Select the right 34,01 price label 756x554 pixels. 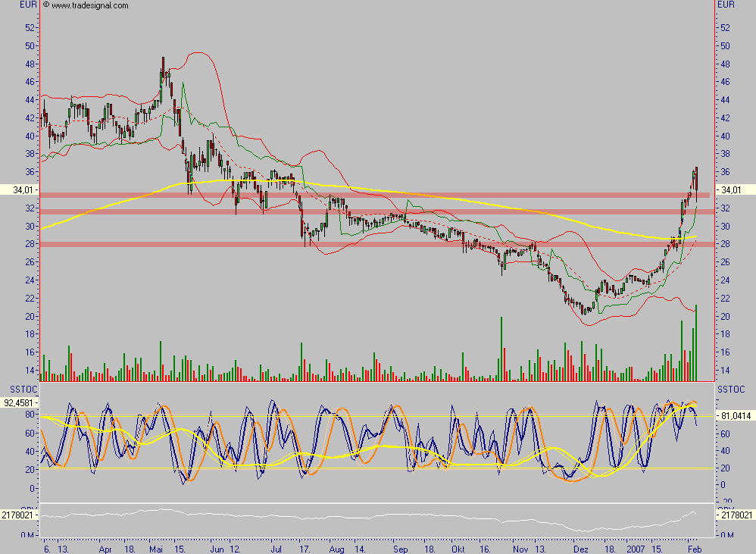[x=734, y=189]
